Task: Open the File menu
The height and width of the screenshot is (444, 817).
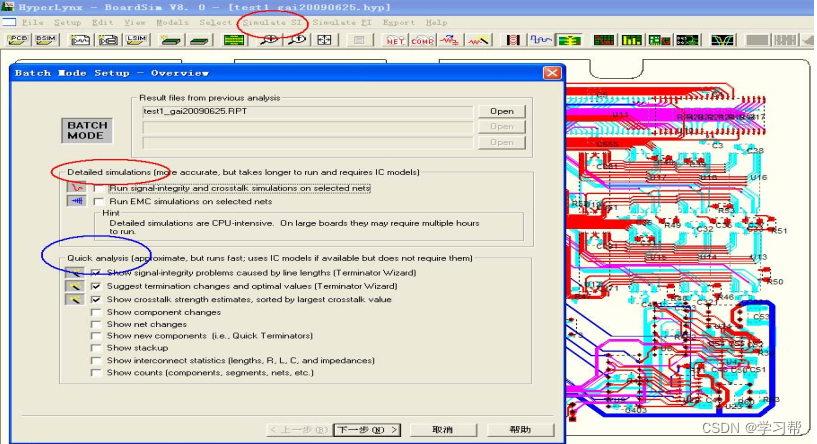Action: click(x=32, y=22)
